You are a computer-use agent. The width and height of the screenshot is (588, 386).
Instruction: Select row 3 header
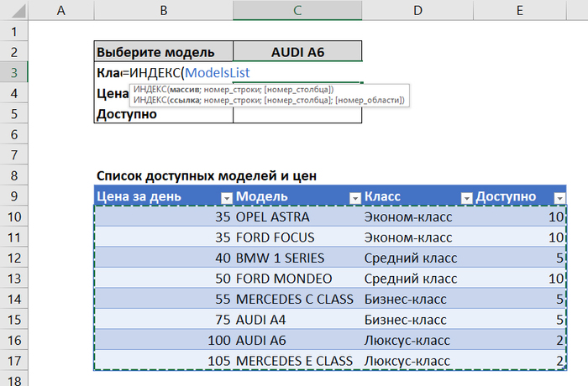click(x=14, y=72)
